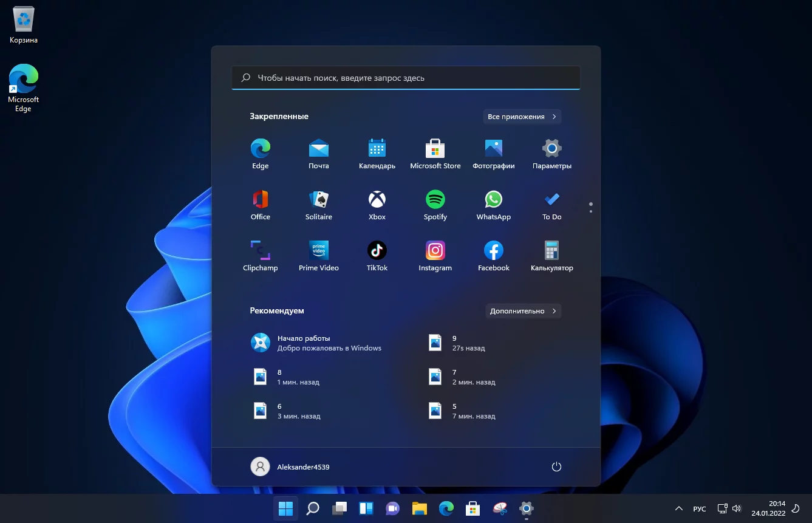
Task: Open Solitaire game
Action: click(x=318, y=206)
